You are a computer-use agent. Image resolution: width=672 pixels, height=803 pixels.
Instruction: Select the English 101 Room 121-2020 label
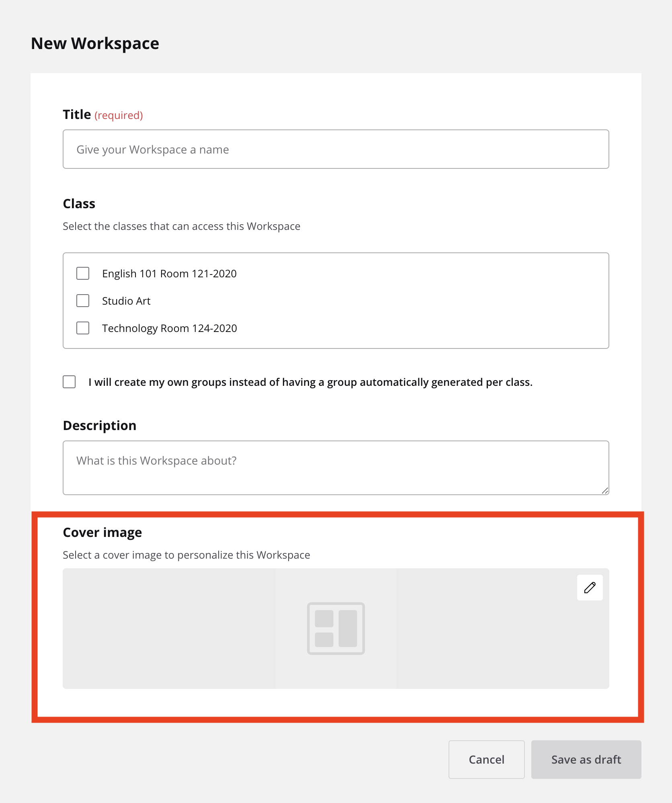169,274
